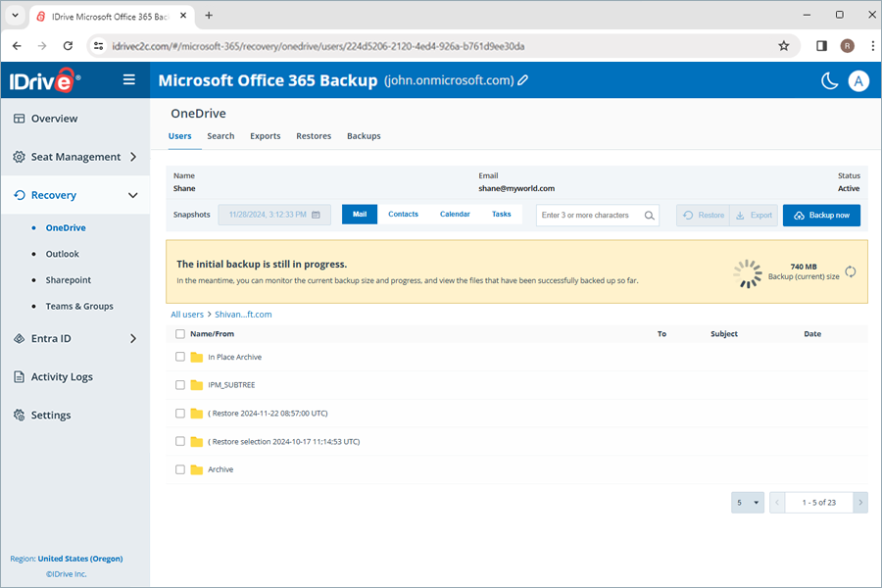The width and height of the screenshot is (882, 588).
Task: Open the All users breadcrumb link
Action: click(187, 315)
